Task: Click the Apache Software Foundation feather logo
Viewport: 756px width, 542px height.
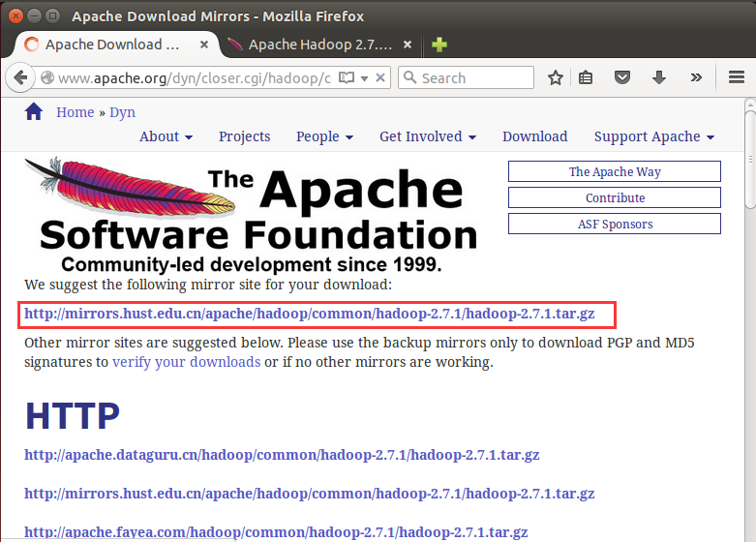Action: pos(251,215)
